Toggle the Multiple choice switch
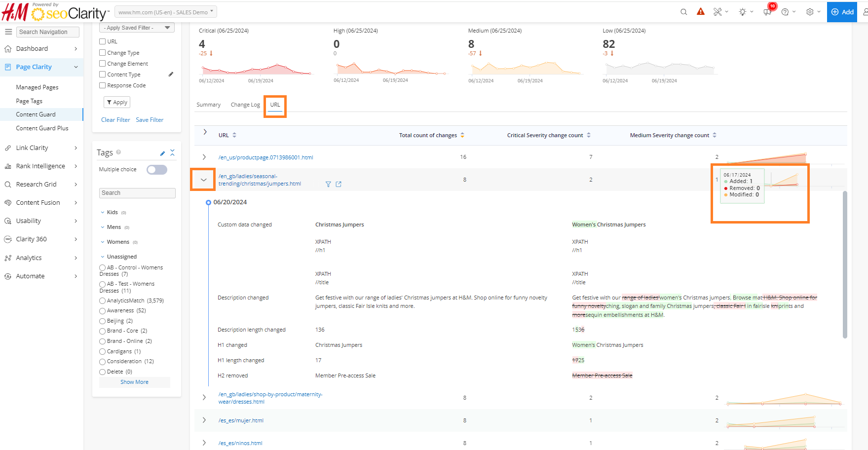This screenshot has height=450, width=868. pos(157,170)
